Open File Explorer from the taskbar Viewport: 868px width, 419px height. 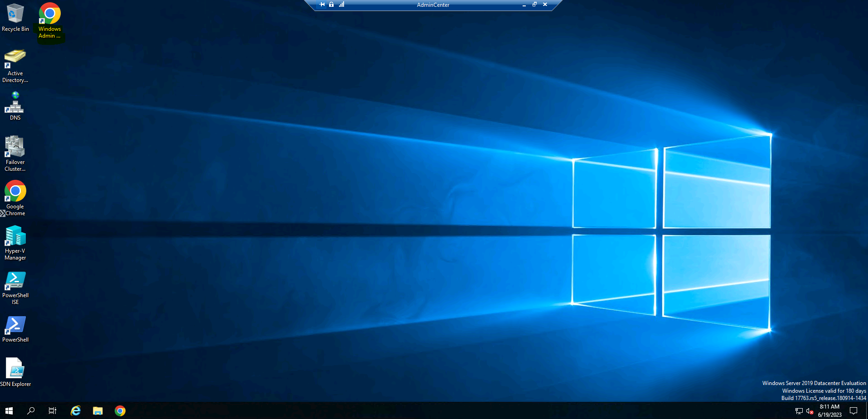coord(98,411)
